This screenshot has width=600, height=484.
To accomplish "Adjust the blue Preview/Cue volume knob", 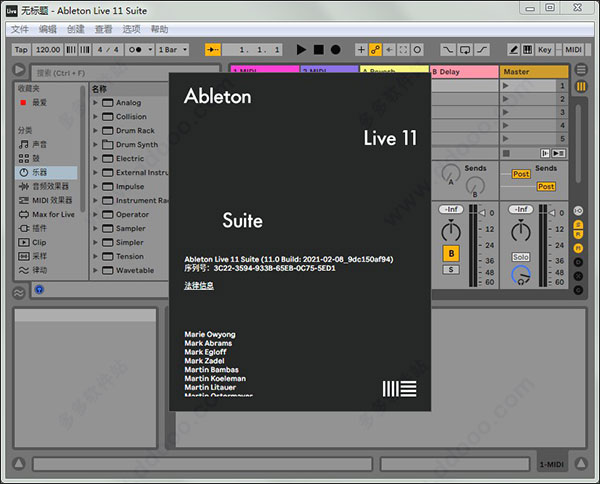I will pos(521,275).
